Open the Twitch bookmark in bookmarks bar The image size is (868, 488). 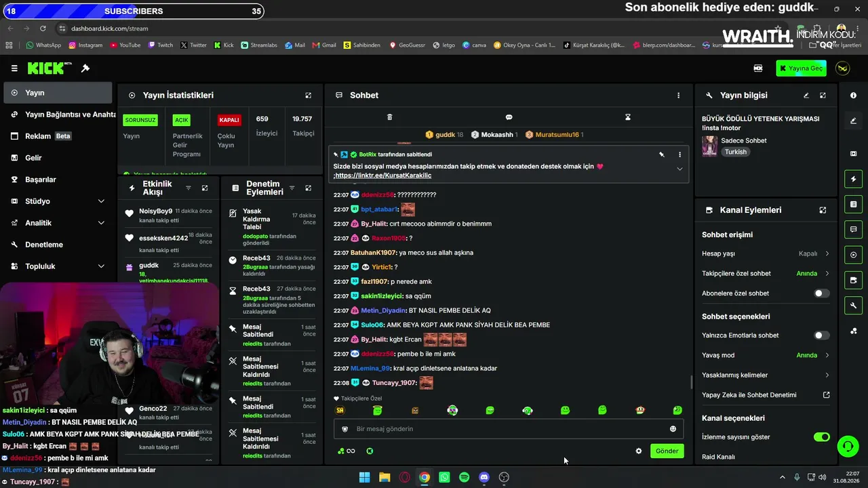[x=160, y=45]
